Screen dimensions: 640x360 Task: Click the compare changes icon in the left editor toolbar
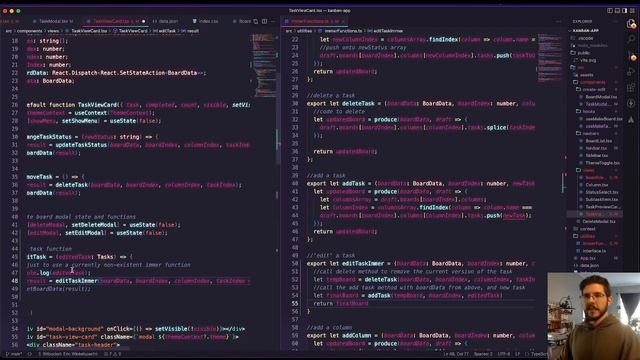tap(256, 21)
